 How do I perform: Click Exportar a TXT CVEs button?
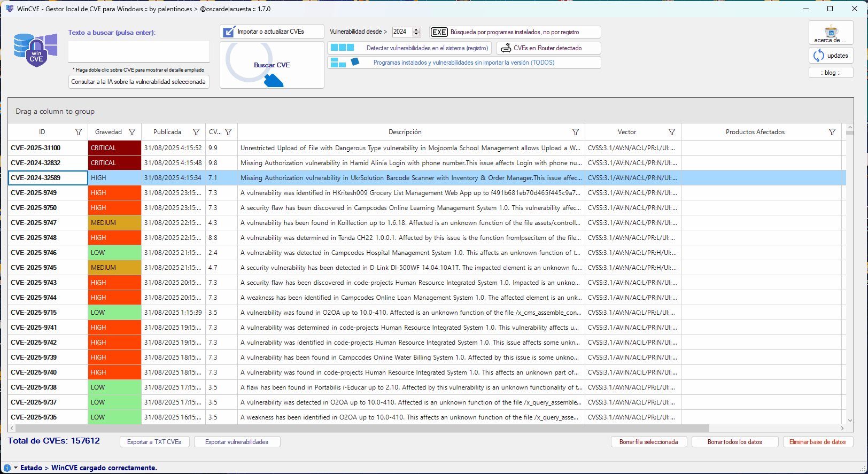[x=154, y=442]
